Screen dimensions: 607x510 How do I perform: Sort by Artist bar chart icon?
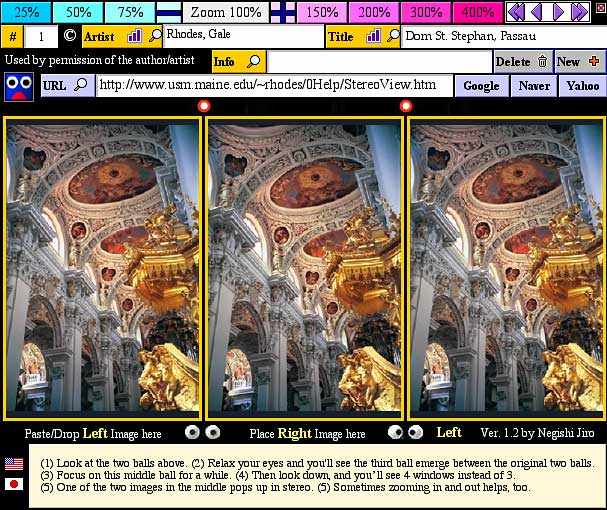click(134, 36)
